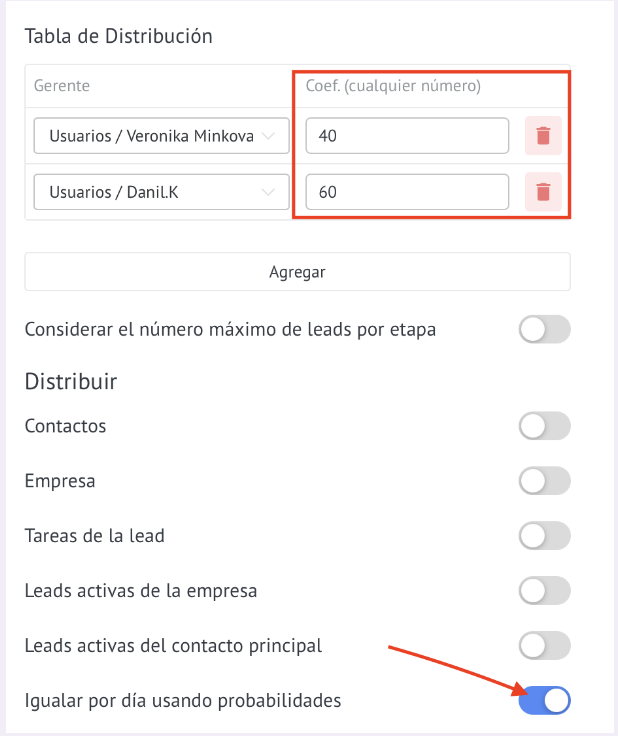Disable Igualar por día usando probabilidades toggle
The height and width of the screenshot is (736, 618).
[x=544, y=701]
